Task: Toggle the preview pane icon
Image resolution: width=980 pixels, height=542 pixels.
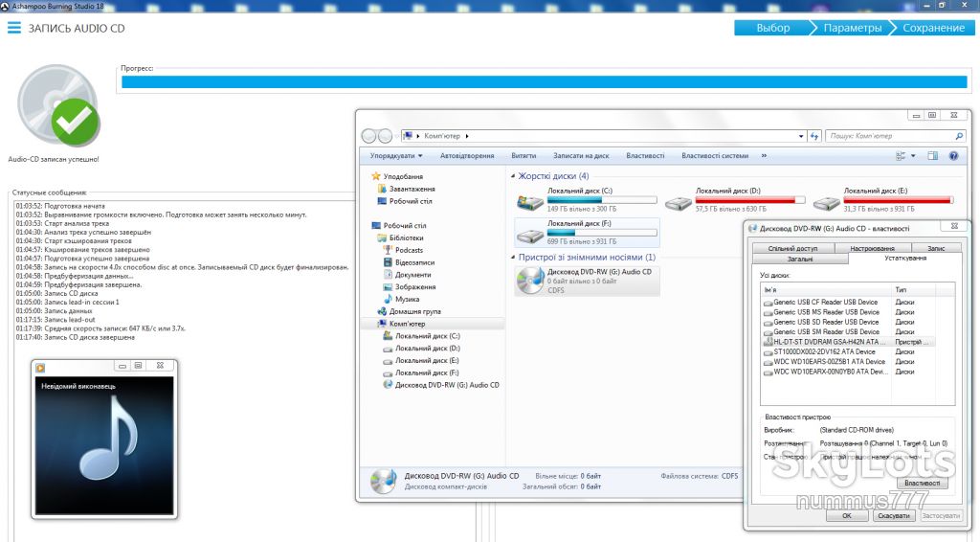Action: [932, 156]
